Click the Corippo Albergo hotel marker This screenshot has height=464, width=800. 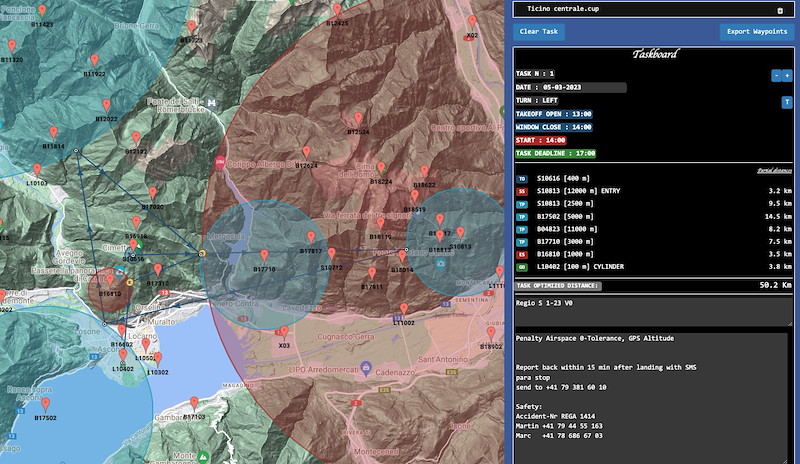pos(220,163)
